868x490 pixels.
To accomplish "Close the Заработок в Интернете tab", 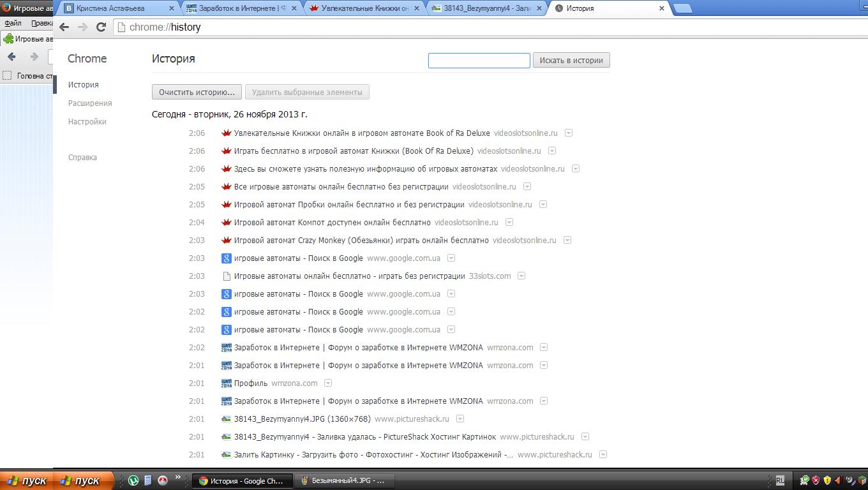I will click(293, 8).
